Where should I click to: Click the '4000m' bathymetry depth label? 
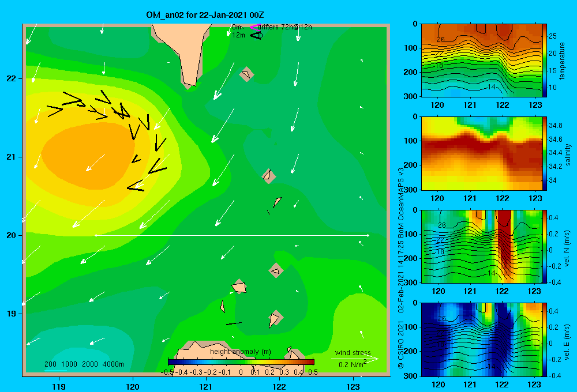point(113,364)
